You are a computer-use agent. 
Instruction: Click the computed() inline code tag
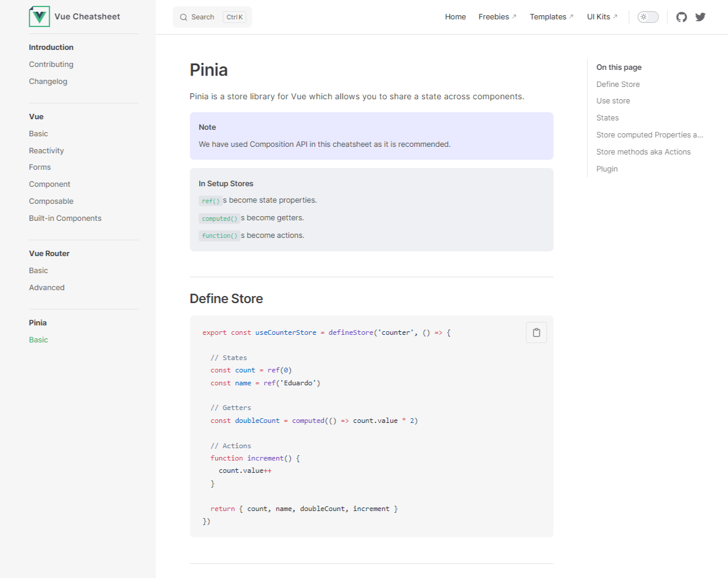click(x=220, y=219)
